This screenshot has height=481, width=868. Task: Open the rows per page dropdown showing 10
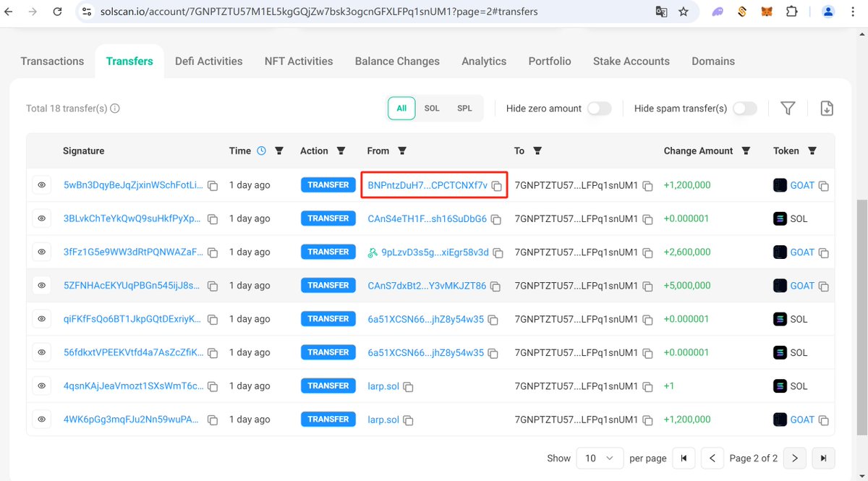tap(600, 458)
